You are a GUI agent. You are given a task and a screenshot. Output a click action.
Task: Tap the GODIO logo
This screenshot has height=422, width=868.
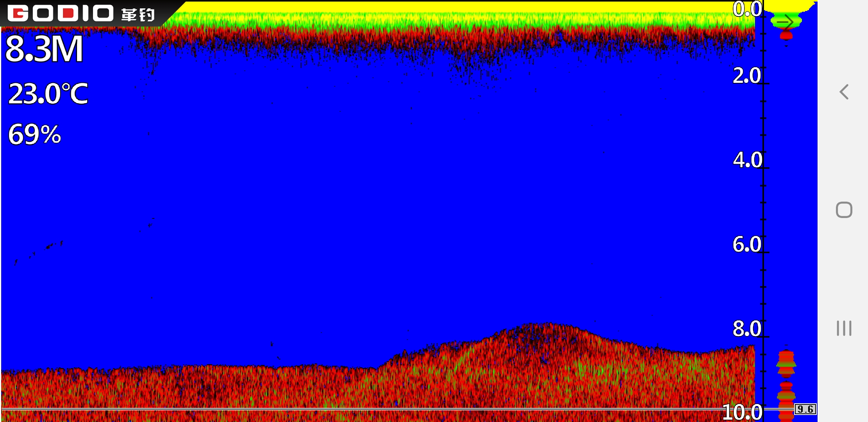click(x=61, y=13)
